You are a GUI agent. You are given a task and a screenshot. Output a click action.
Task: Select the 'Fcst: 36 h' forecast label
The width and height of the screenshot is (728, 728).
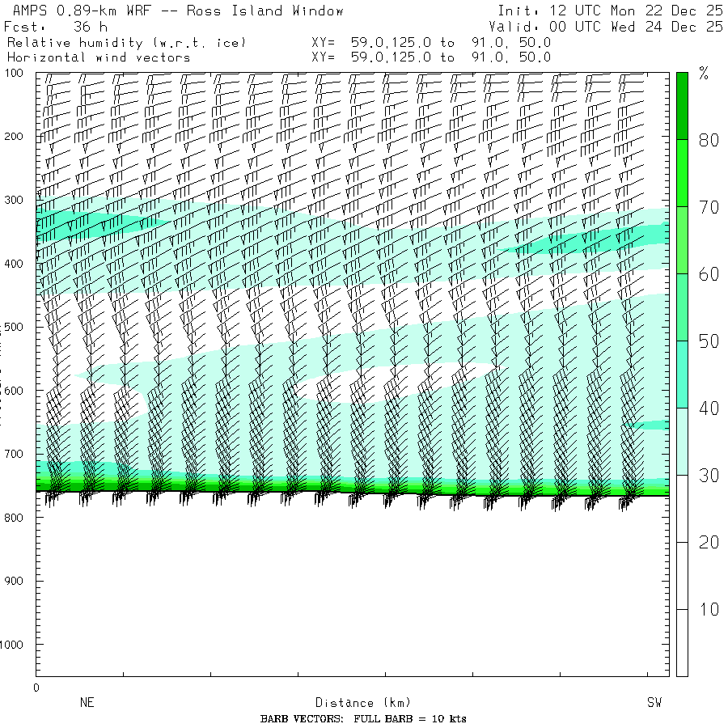55,27
